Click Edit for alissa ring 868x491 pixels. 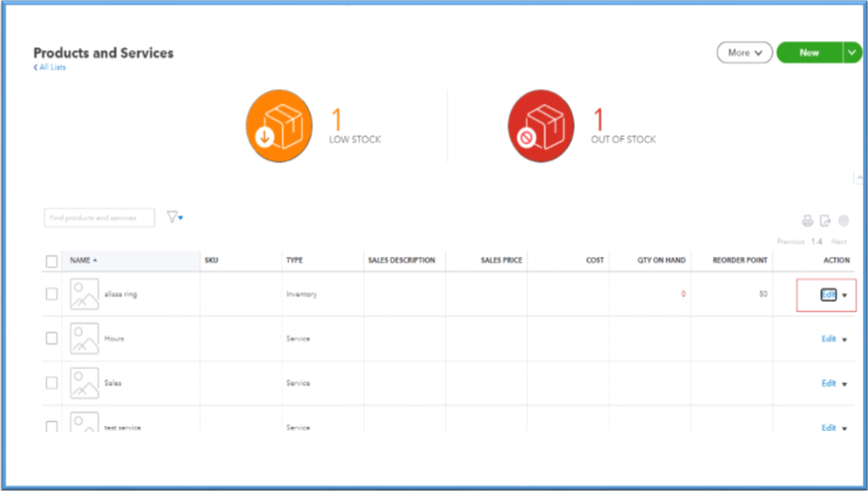[x=829, y=294]
